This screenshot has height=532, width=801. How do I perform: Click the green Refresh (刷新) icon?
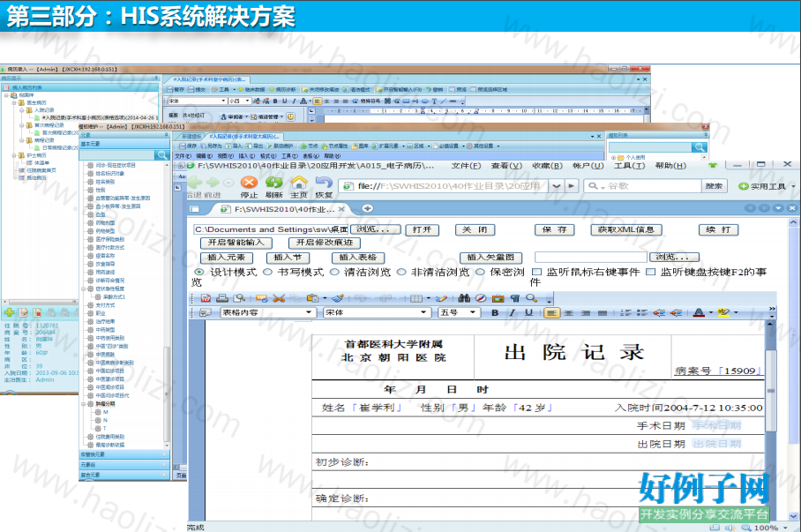click(273, 183)
